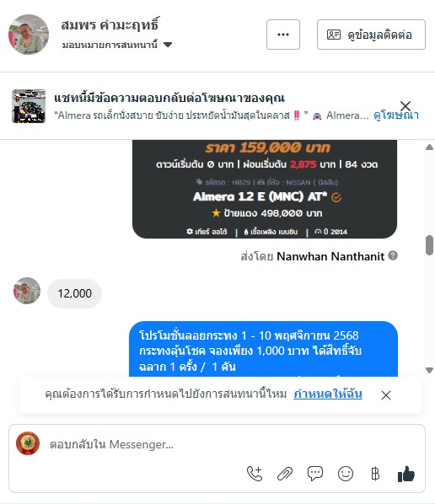Click the help icon beside Nanwhan Nanthanit

[x=393, y=255]
